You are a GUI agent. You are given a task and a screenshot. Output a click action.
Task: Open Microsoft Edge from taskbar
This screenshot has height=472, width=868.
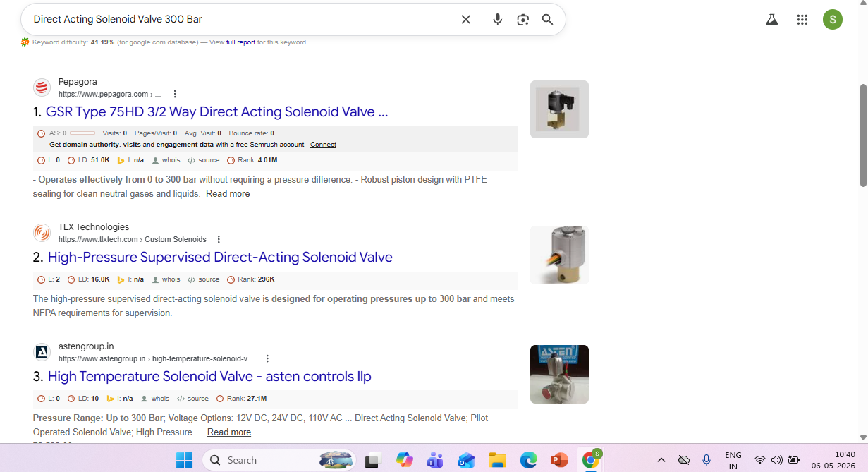click(529, 460)
